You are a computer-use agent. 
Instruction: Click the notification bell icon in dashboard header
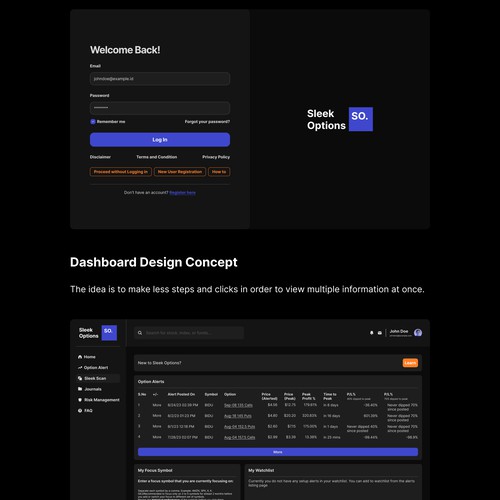coord(372,333)
